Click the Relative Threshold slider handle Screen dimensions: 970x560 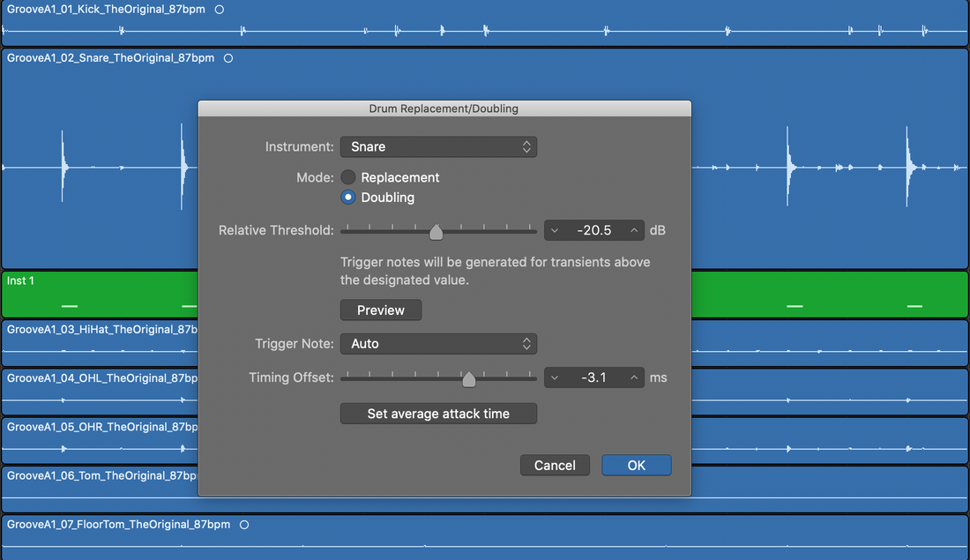tap(436, 232)
